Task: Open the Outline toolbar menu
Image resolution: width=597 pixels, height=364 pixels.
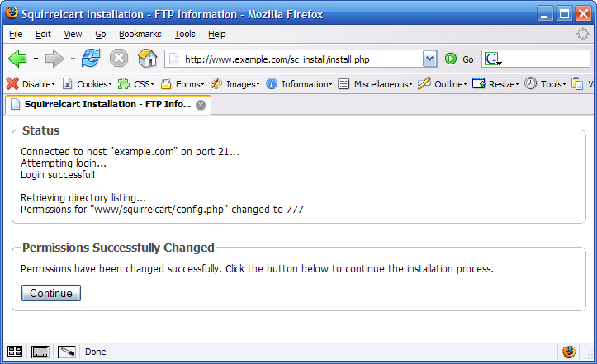Action: tap(443, 83)
